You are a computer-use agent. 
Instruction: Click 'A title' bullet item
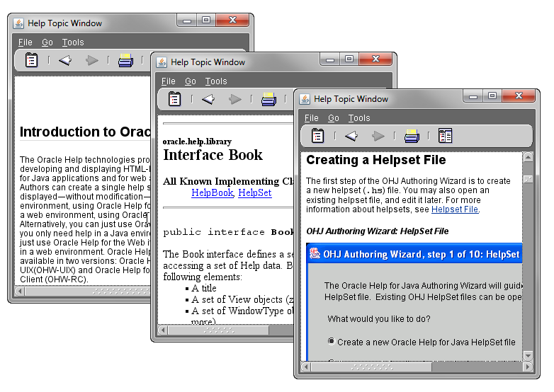(x=204, y=288)
